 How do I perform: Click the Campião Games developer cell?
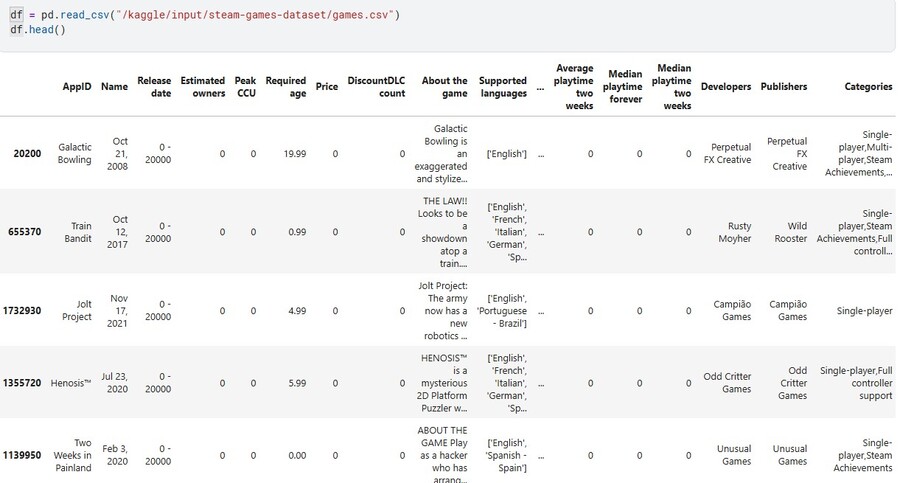click(x=732, y=311)
